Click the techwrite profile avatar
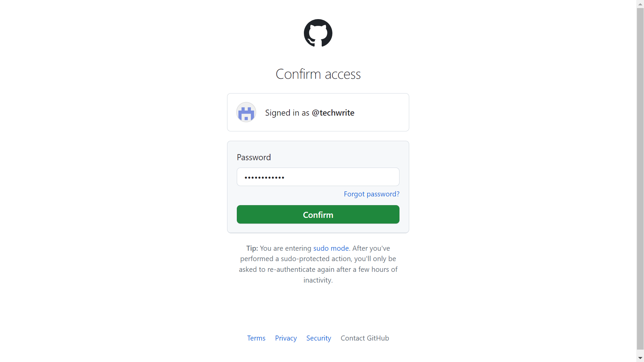This screenshot has height=362, width=644. [246, 112]
